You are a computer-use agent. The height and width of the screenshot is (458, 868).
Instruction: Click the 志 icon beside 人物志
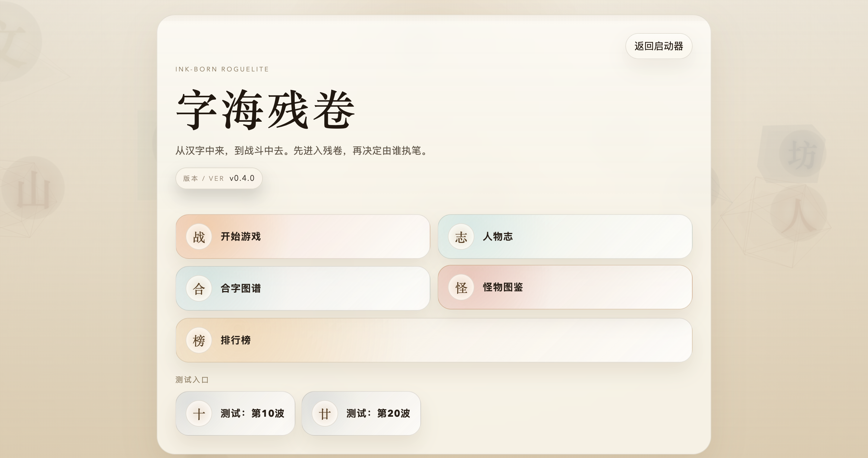460,237
